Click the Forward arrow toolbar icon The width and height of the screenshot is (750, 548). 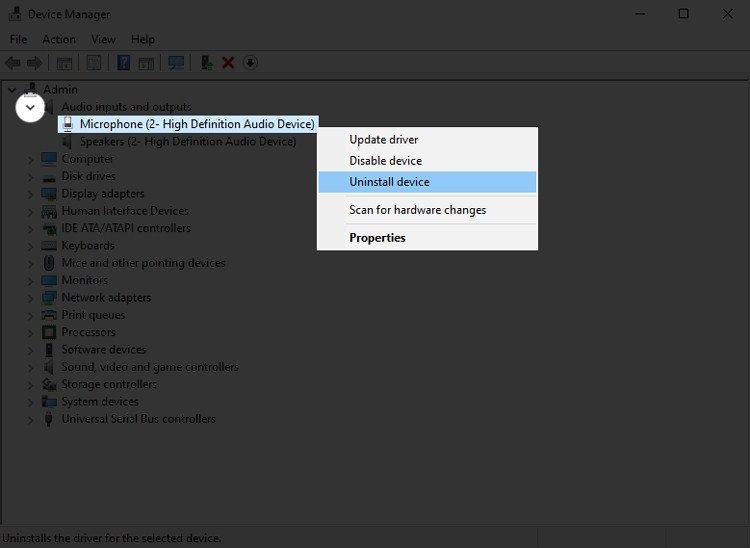(x=34, y=63)
